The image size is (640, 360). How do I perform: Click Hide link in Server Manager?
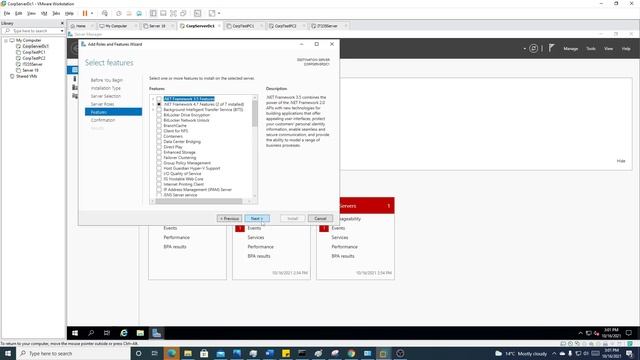coord(621,161)
